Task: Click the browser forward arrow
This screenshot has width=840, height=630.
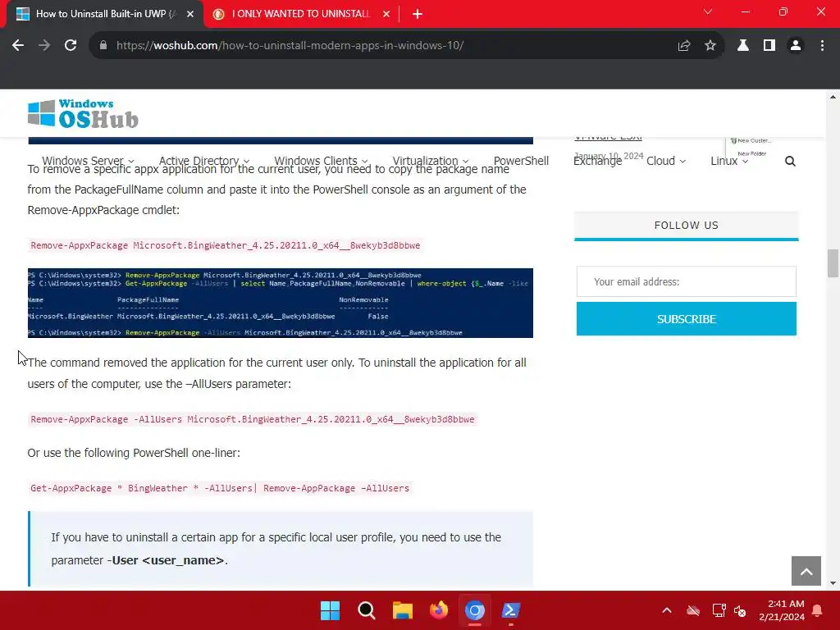Action: tap(44, 46)
